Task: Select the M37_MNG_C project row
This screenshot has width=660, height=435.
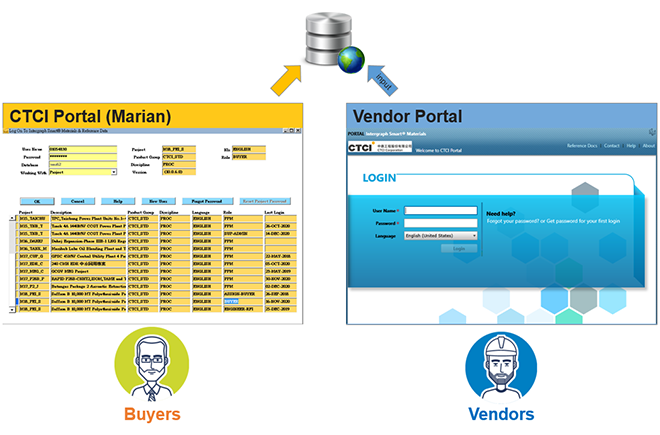Action: click(x=157, y=271)
